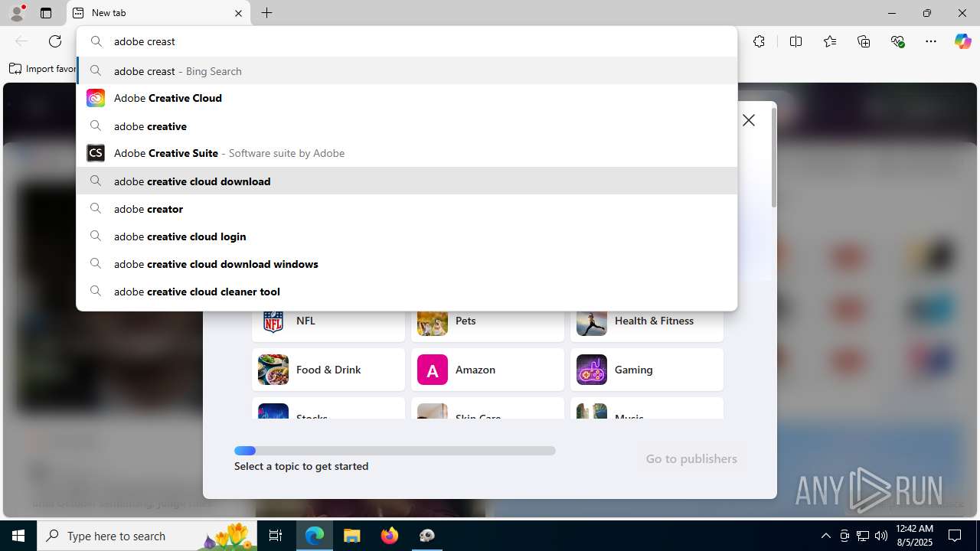Open the network status tray icon
This screenshot has width=980, height=551.
tap(862, 536)
